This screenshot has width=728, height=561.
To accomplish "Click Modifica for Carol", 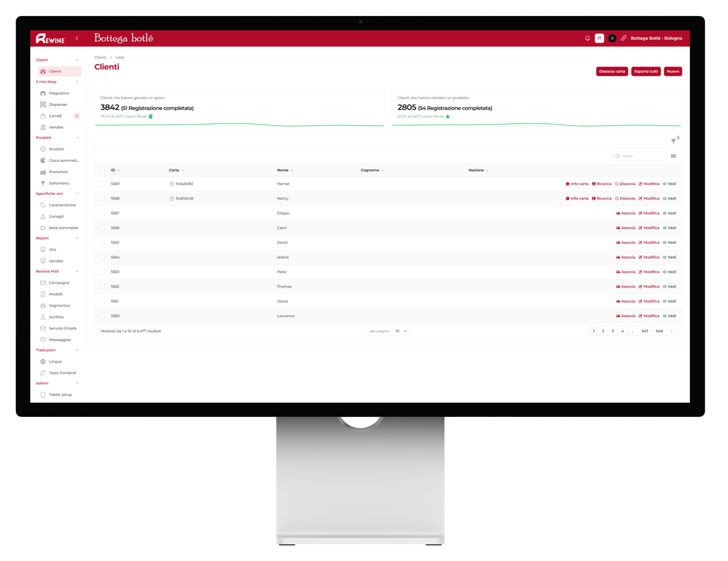I will click(649, 228).
